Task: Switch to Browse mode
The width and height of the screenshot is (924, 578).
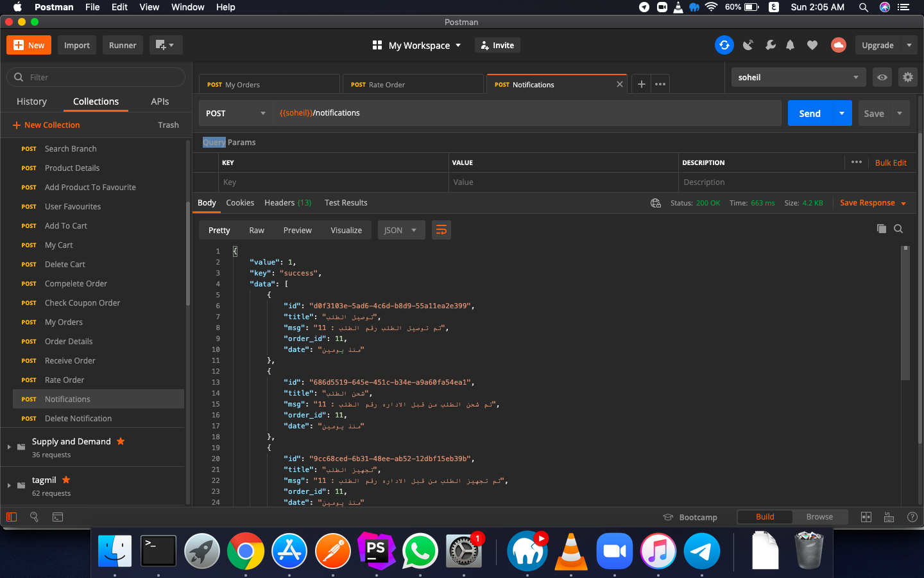Action: pyautogui.click(x=819, y=516)
